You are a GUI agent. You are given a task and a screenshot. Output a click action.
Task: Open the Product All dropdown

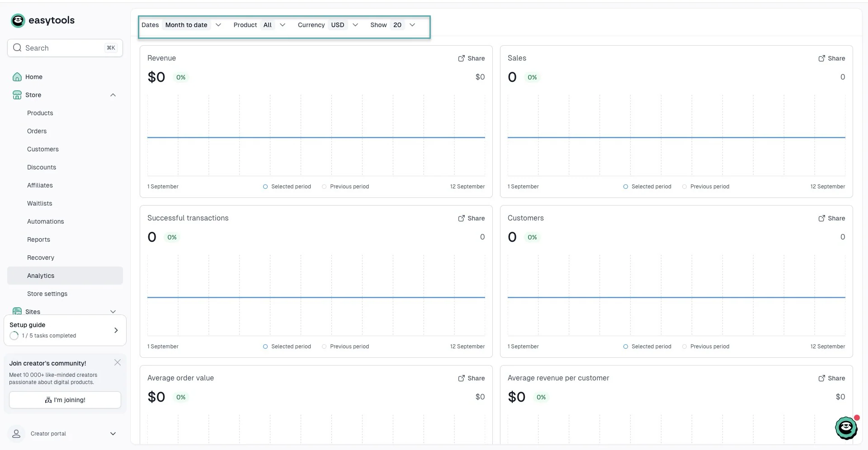pyautogui.click(x=259, y=25)
